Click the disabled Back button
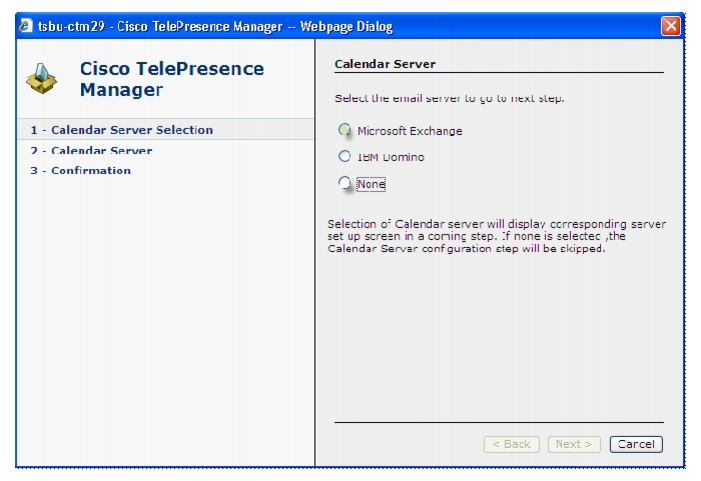This screenshot has height=481, width=701. (x=511, y=444)
